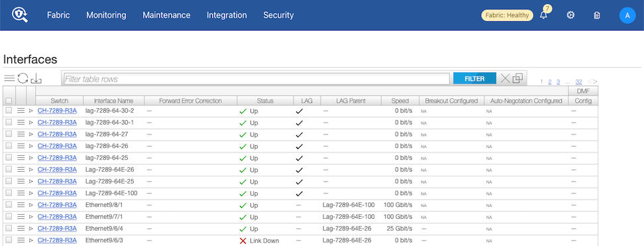
Task: Go to page 32 link
Action: (x=578, y=82)
